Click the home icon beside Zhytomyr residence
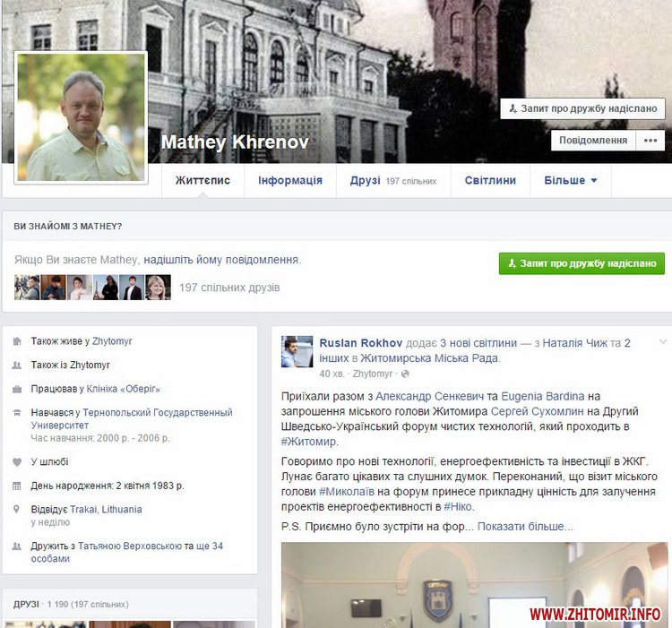This screenshot has width=672, height=628. point(18,341)
